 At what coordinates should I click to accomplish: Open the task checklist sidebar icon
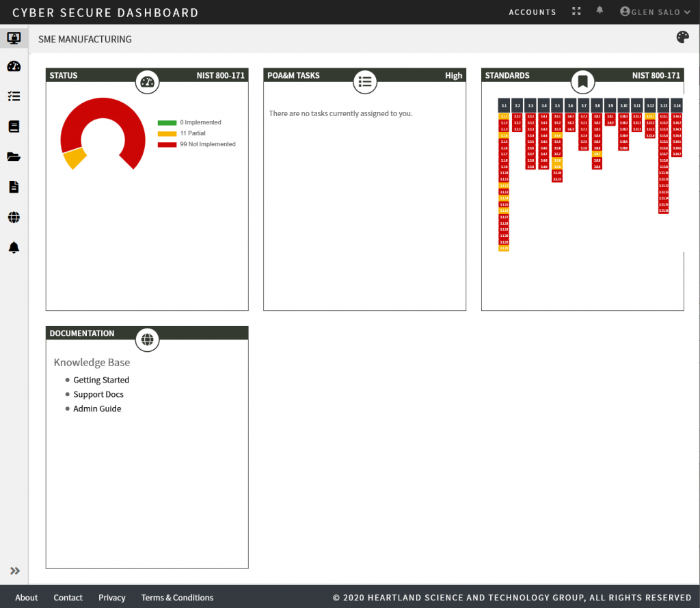(x=14, y=96)
